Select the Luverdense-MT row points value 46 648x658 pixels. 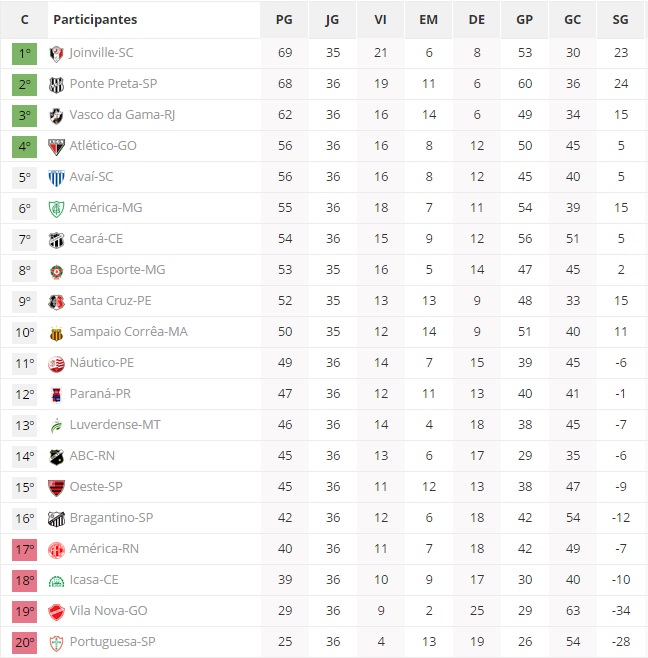click(285, 425)
